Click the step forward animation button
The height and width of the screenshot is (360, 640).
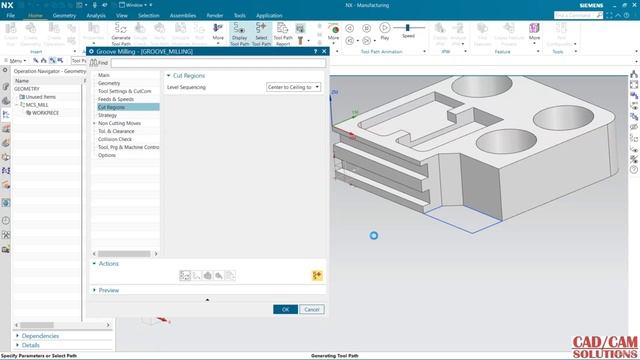pyautogui.click(x=367, y=40)
